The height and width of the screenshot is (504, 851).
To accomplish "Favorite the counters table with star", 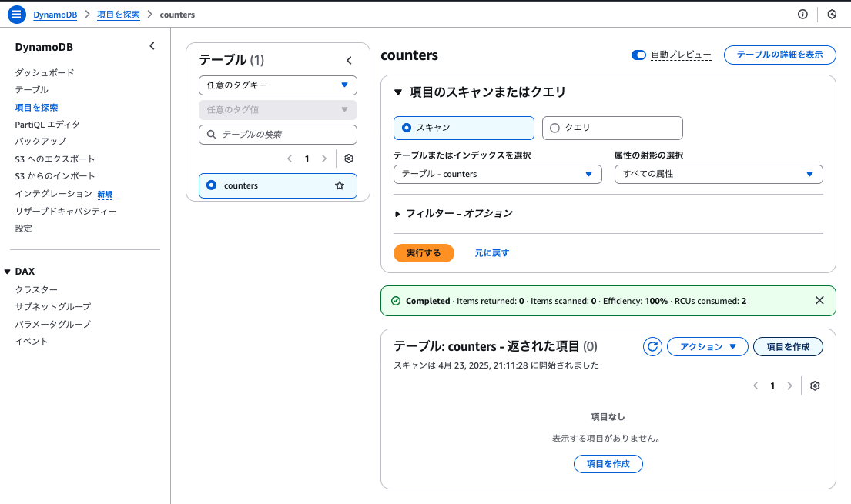I will [340, 185].
